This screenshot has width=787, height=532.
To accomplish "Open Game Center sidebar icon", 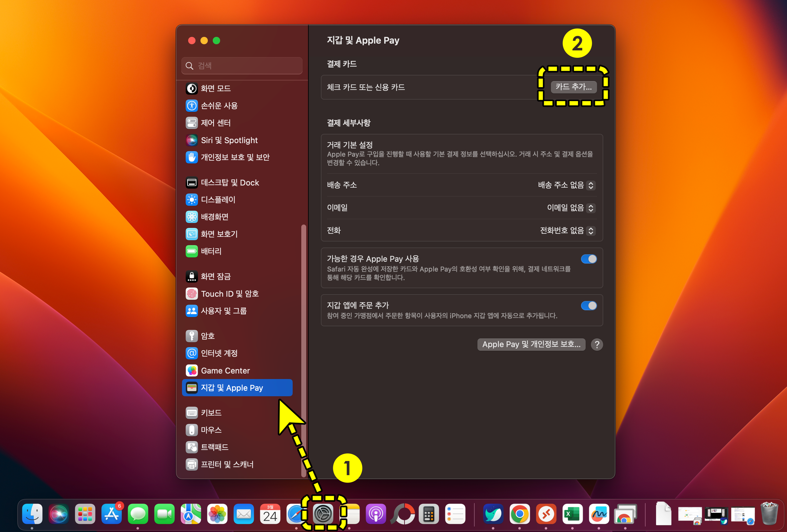I will (192, 370).
